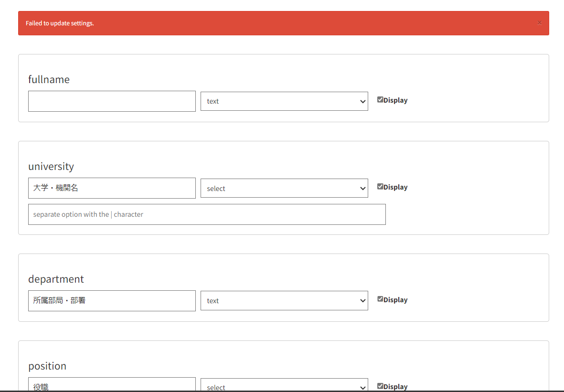
Task: Expand the university 'select' type dropdown
Action: [284, 188]
